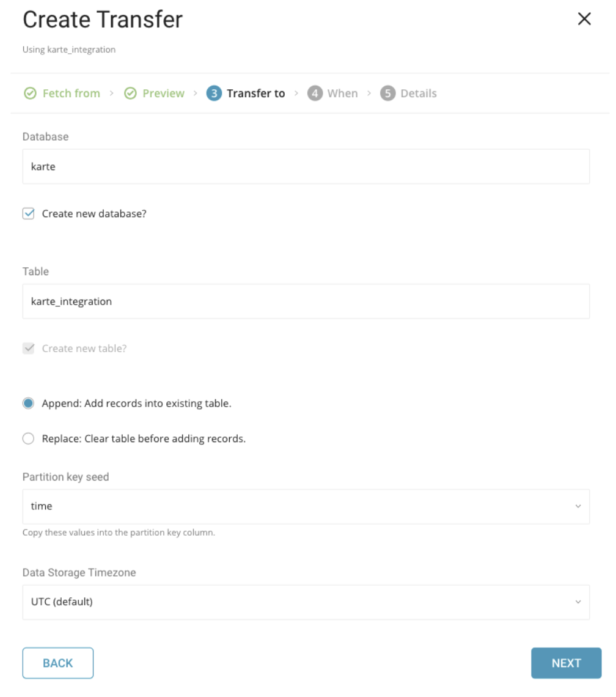
Task: Open the When step
Action: [342, 94]
